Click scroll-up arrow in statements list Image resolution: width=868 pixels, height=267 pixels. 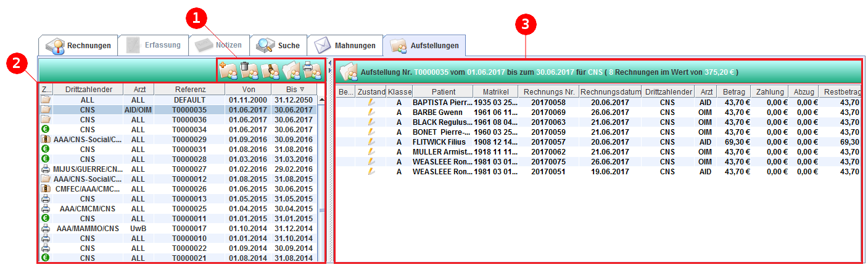point(321,100)
